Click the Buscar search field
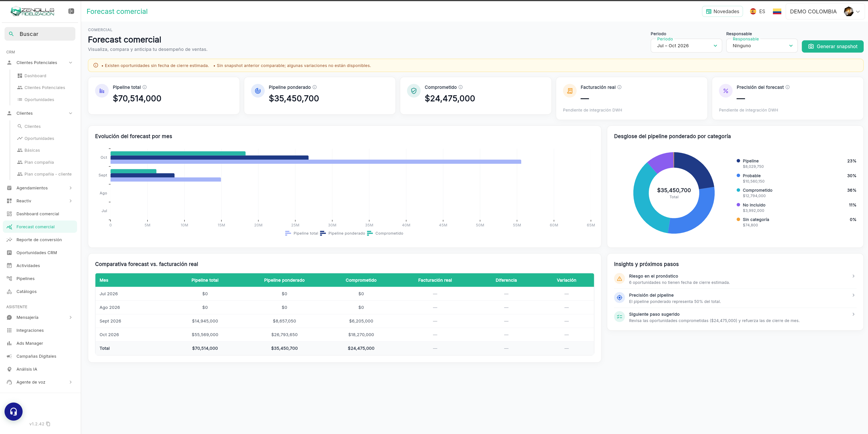The height and width of the screenshot is (434, 868). [40, 34]
